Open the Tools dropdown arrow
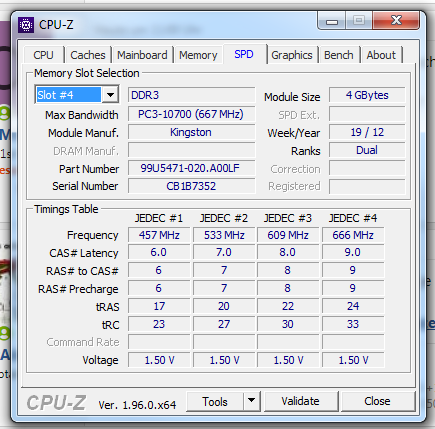The height and width of the screenshot is (429, 435). [252, 401]
